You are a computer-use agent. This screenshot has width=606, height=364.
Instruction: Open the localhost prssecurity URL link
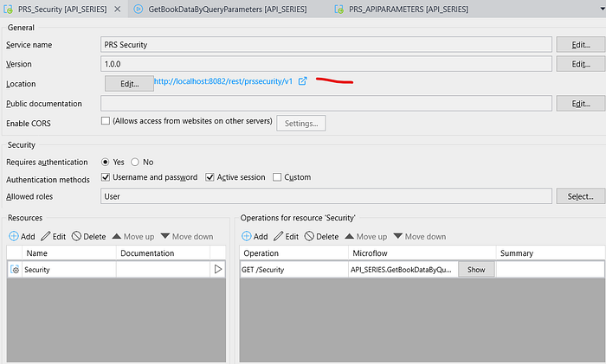(224, 81)
